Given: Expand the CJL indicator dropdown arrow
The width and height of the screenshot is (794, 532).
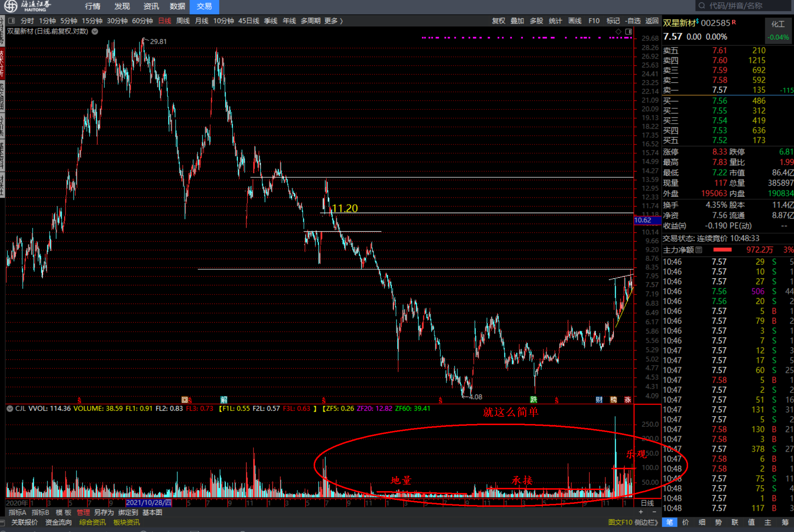Looking at the screenshot, I should [10, 409].
